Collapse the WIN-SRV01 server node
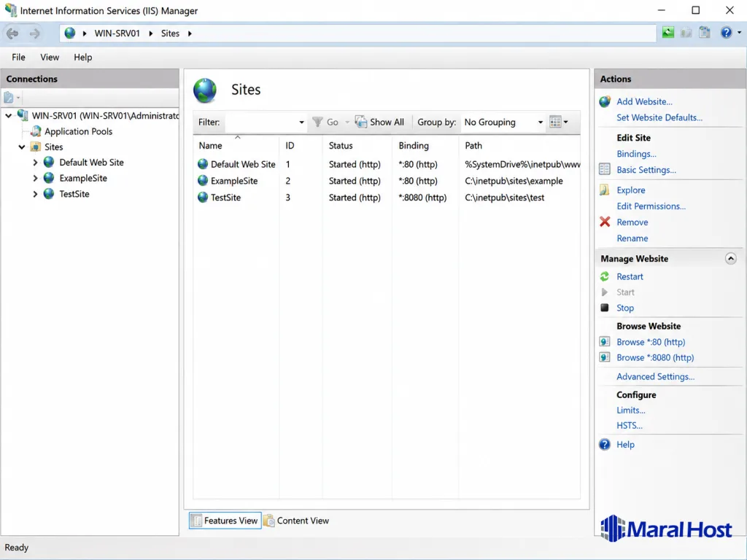The image size is (747, 560). click(9, 116)
